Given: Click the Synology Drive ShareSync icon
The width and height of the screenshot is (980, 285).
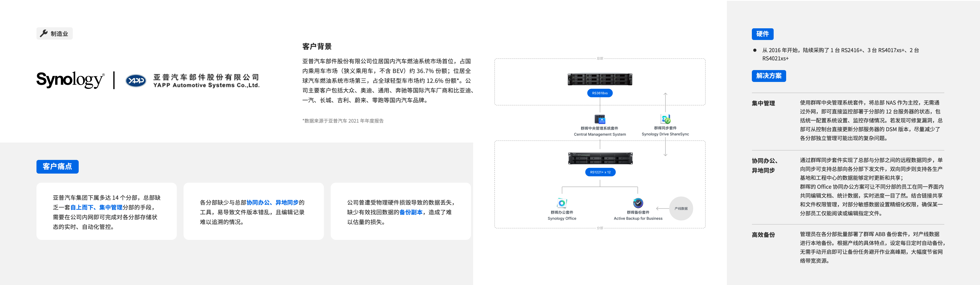Looking at the screenshot, I should (665, 119).
